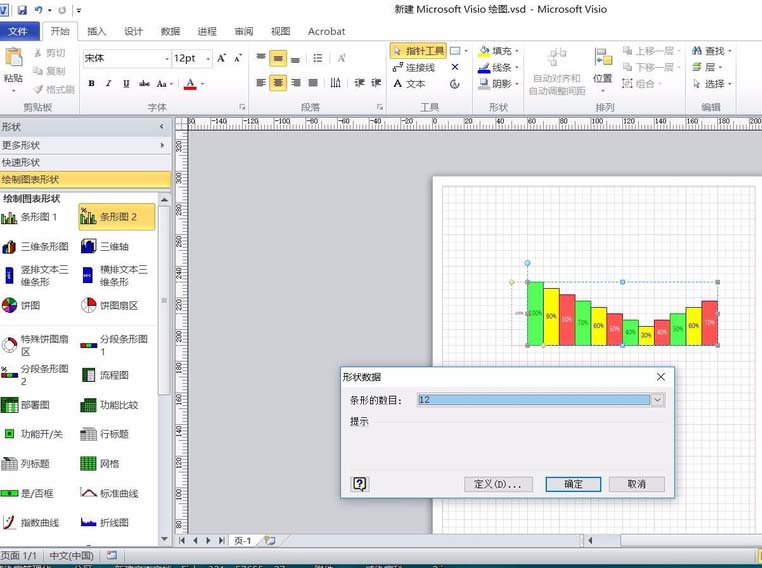Image resolution: width=762 pixels, height=568 pixels.
Task: Select the Text tool 文本
Action: pyautogui.click(x=409, y=84)
